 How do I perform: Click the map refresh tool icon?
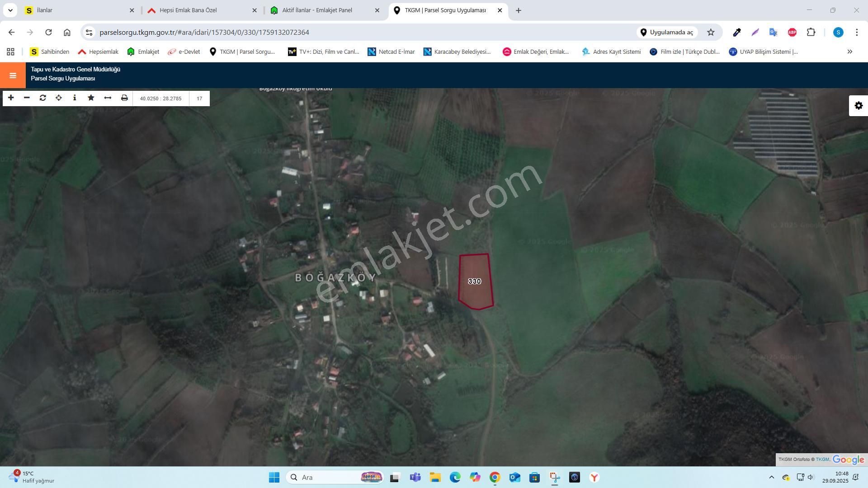[x=43, y=98]
